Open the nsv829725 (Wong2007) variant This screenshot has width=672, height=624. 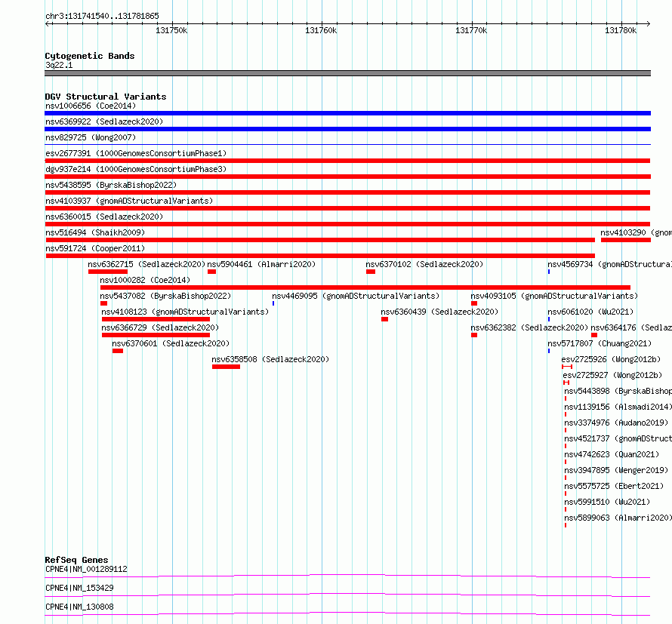(x=91, y=137)
